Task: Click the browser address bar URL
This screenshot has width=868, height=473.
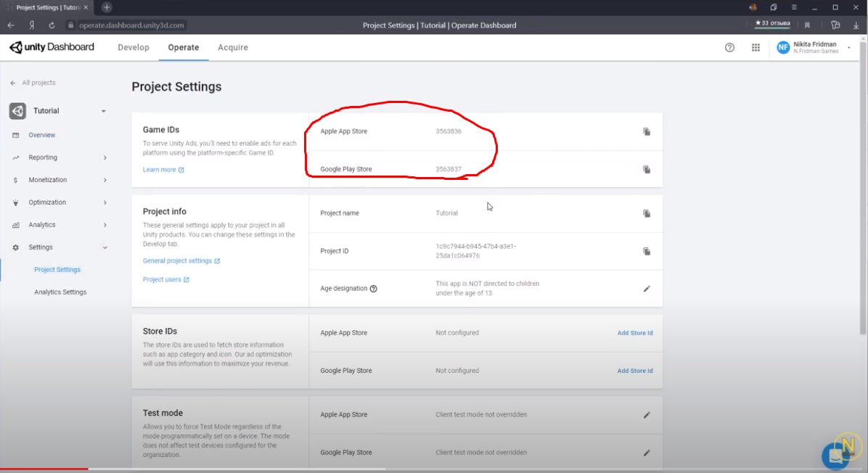Action: click(x=131, y=25)
